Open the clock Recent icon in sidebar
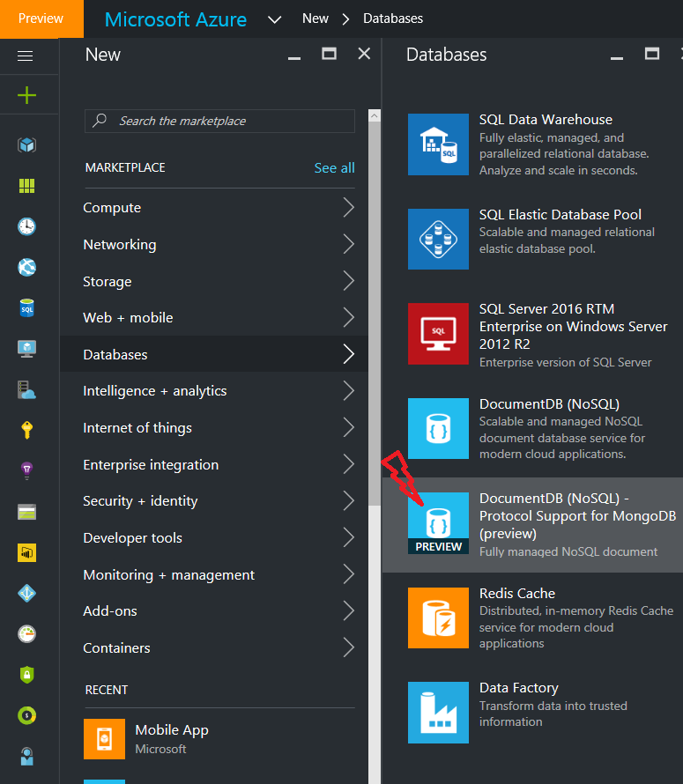Viewport: 683px width, 784px height. 26,226
